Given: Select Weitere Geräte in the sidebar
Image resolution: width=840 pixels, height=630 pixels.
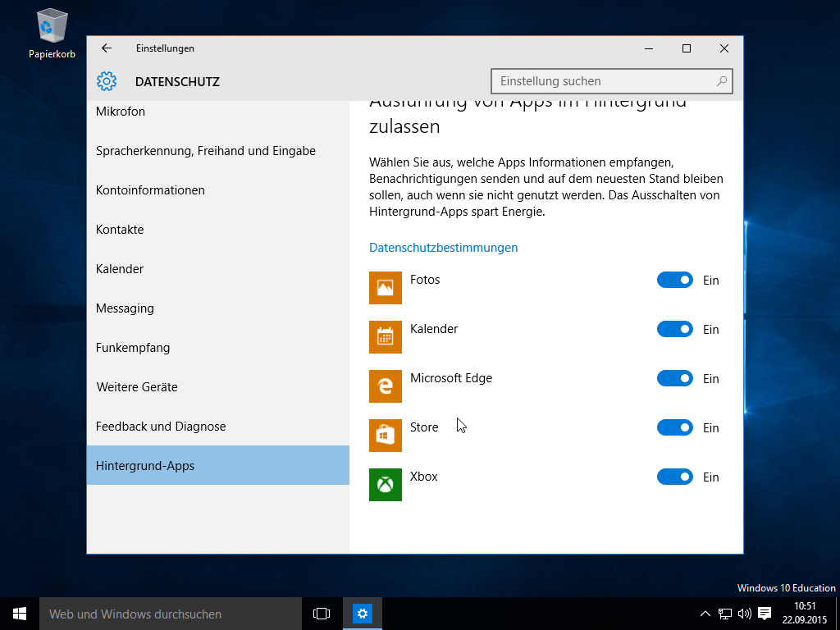Looking at the screenshot, I should 218,387.
